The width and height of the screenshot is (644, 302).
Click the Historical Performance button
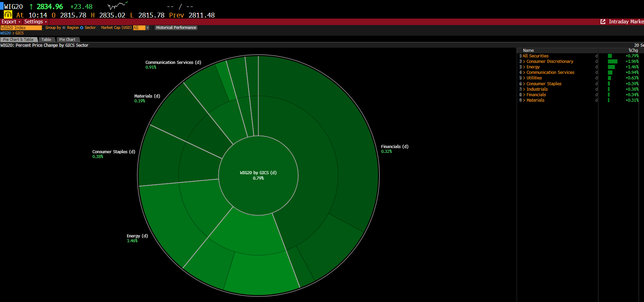pyautogui.click(x=176, y=28)
